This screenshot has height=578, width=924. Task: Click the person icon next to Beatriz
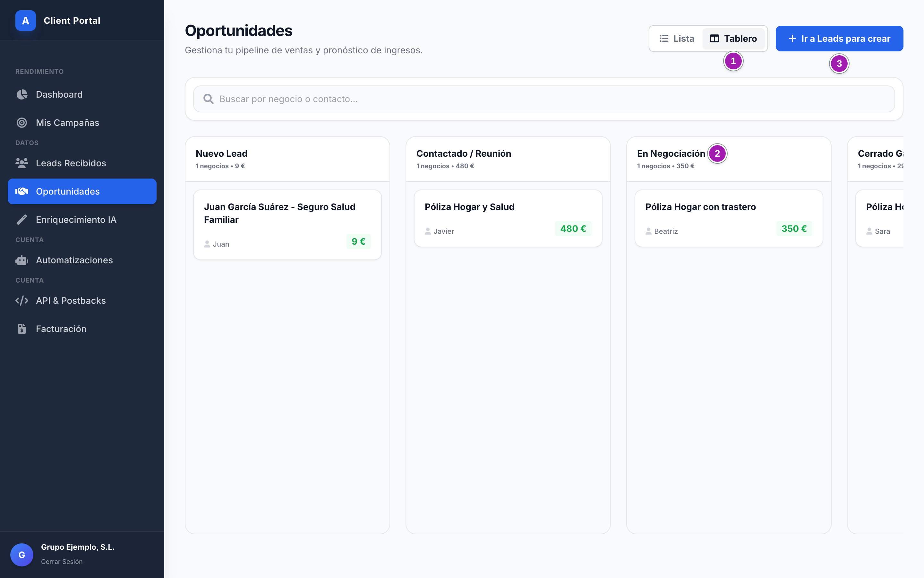[648, 231]
